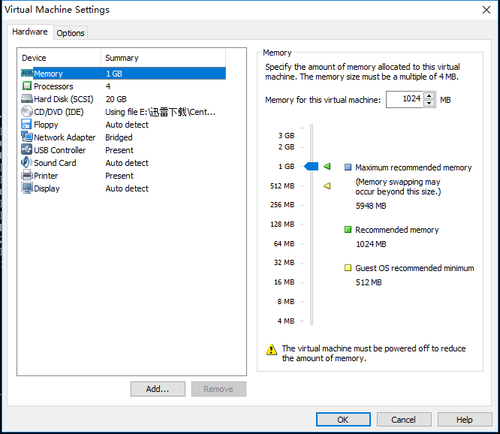The width and height of the screenshot is (500, 434).
Task: Click the Hard Disk (SCSI) icon
Action: coord(27,99)
